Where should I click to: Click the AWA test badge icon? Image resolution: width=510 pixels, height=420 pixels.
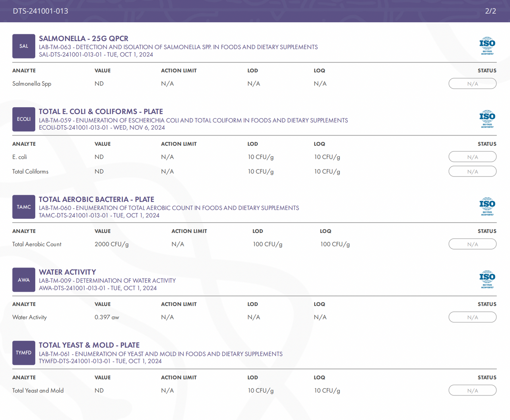(24, 280)
